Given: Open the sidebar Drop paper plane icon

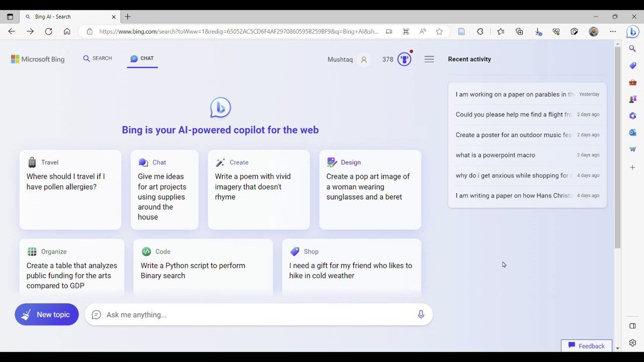Looking at the screenshot, I should (x=633, y=149).
